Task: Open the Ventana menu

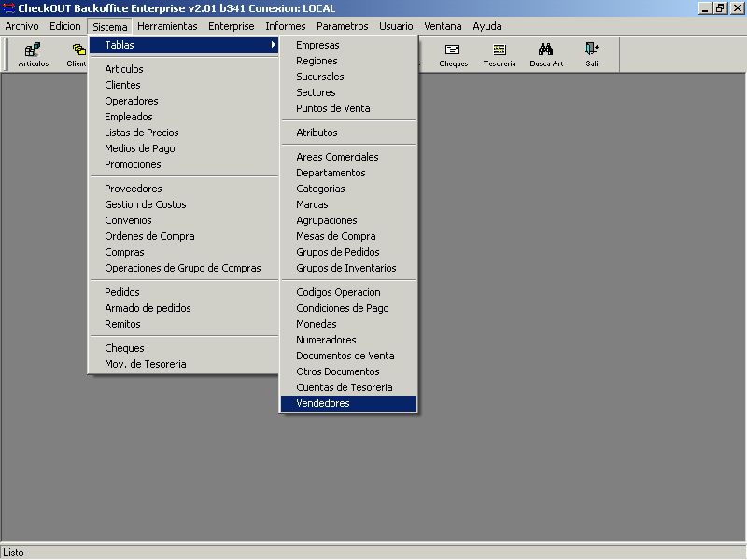Action: tap(443, 26)
